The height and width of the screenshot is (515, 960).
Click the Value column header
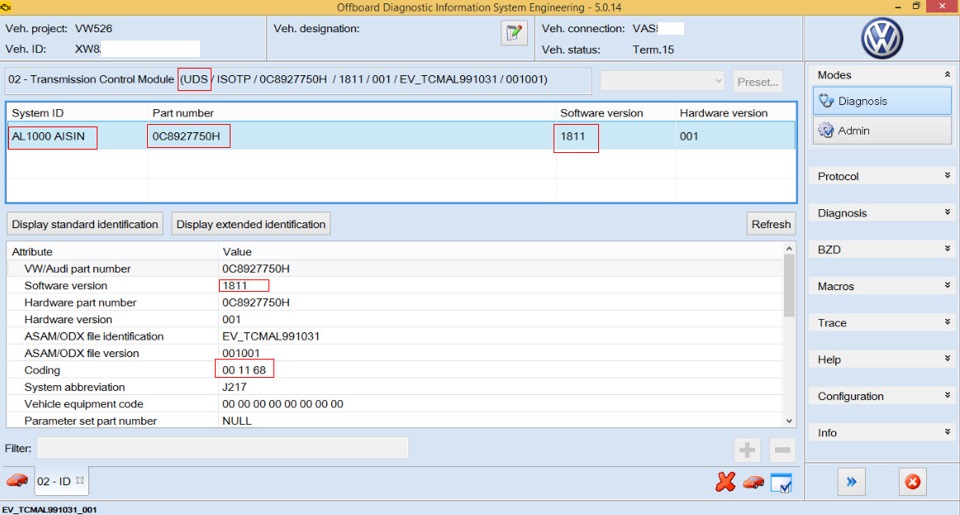click(237, 252)
